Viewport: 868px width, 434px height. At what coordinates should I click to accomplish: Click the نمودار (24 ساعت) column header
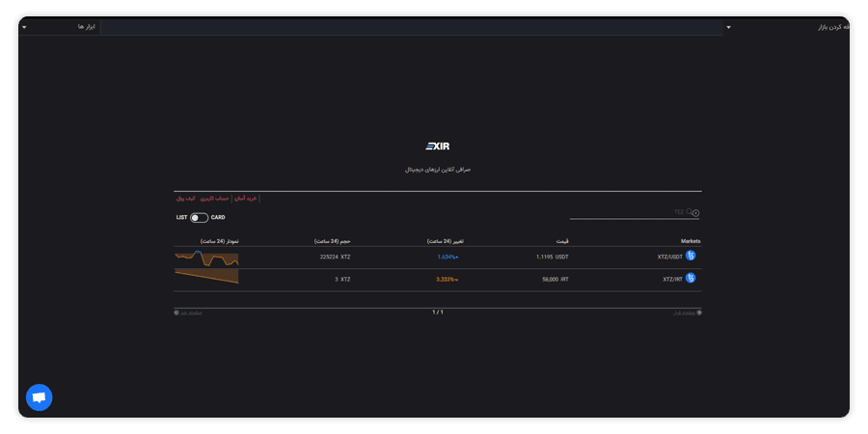coord(220,241)
